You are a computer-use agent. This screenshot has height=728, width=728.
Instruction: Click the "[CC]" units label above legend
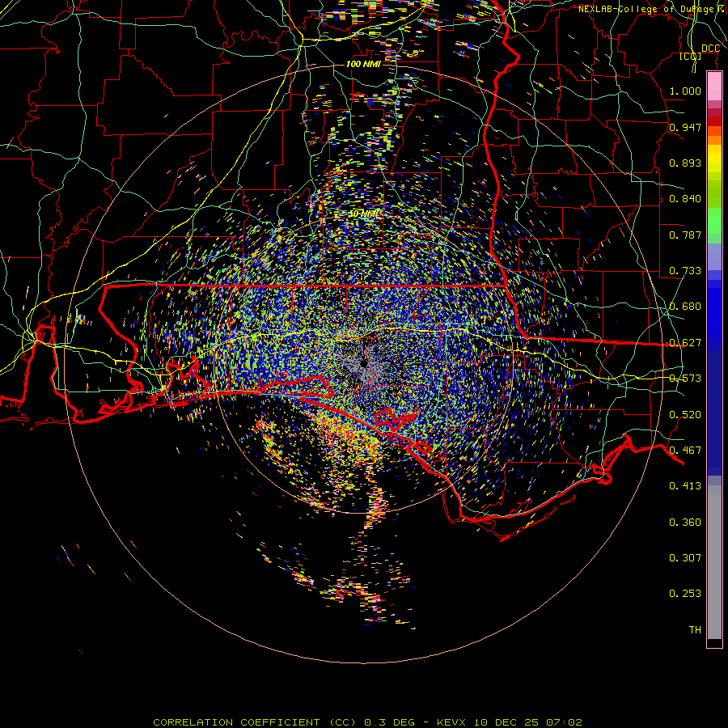(x=691, y=56)
